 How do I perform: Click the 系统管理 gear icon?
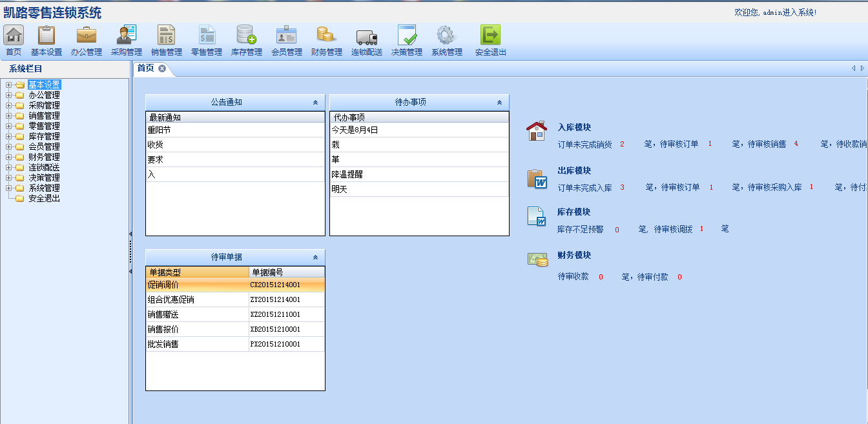[446, 35]
